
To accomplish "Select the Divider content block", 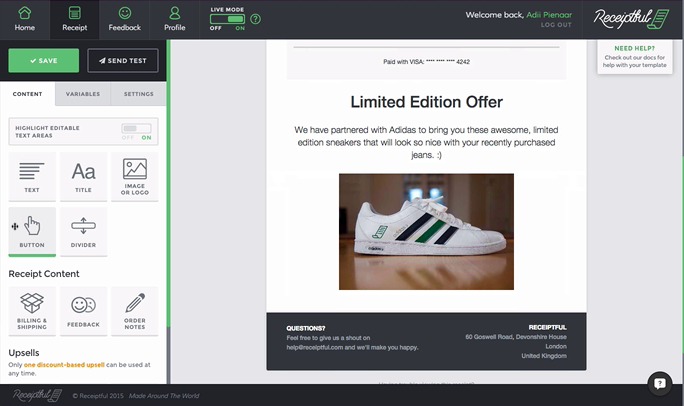I will [83, 232].
